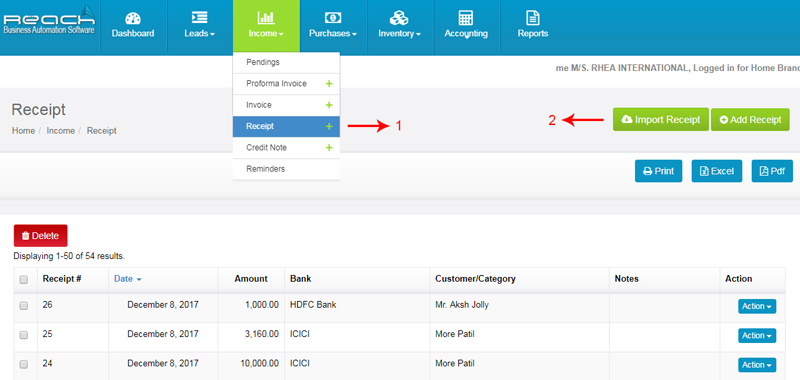Viewport: 800px width, 380px height.
Task: Select Receipt from the Income menu
Action: [286, 126]
